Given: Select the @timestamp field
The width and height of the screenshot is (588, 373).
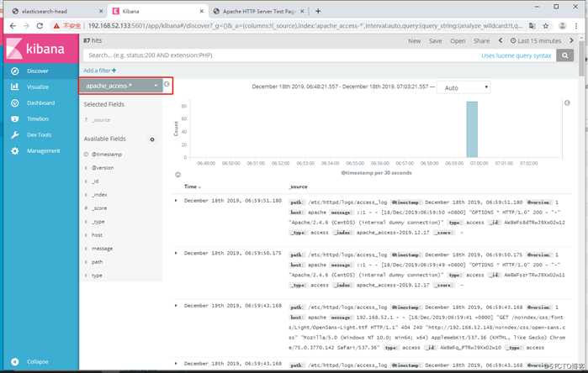Looking at the screenshot, I should [x=107, y=155].
